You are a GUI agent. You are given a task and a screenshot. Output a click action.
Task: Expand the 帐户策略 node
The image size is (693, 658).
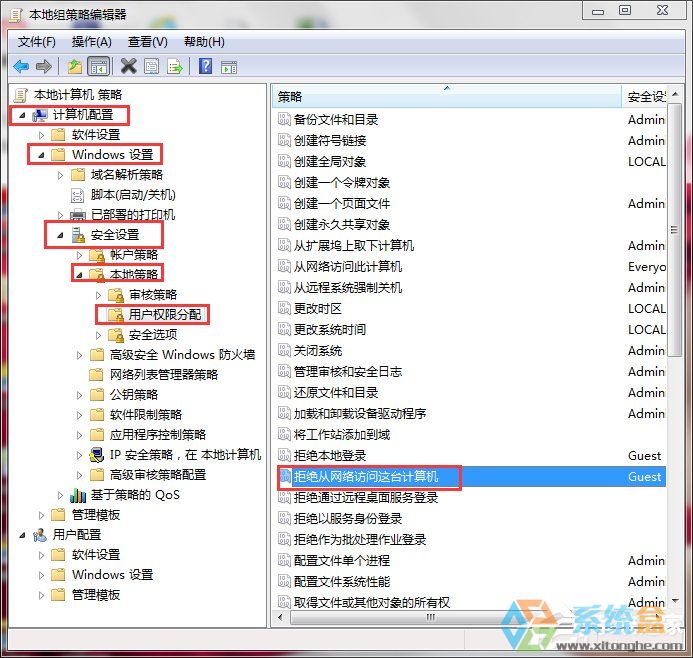80,255
